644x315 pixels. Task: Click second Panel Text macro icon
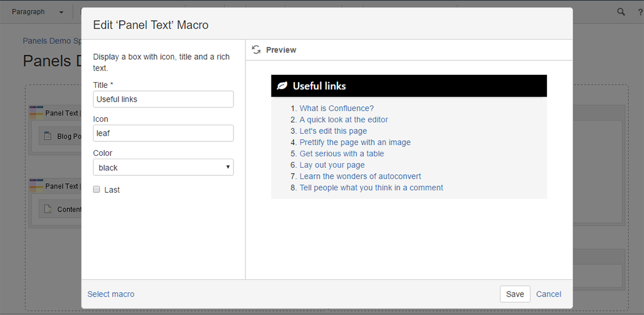(x=36, y=186)
